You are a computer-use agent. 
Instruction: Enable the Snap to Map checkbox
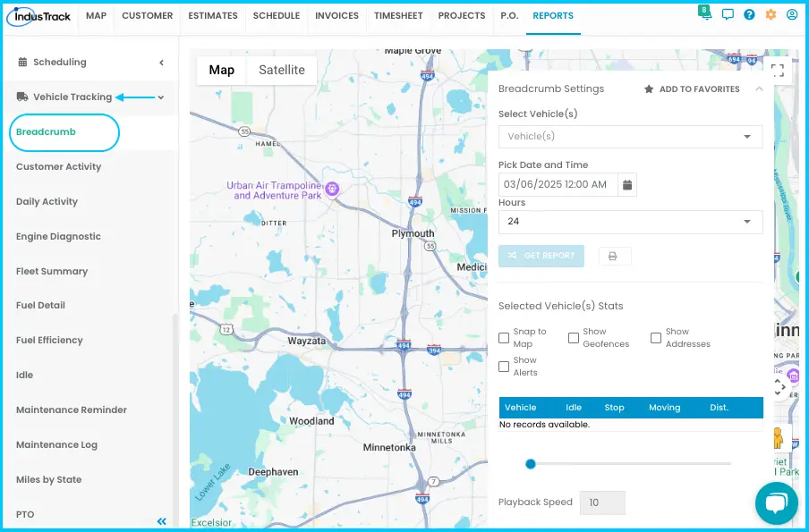[504, 338]
